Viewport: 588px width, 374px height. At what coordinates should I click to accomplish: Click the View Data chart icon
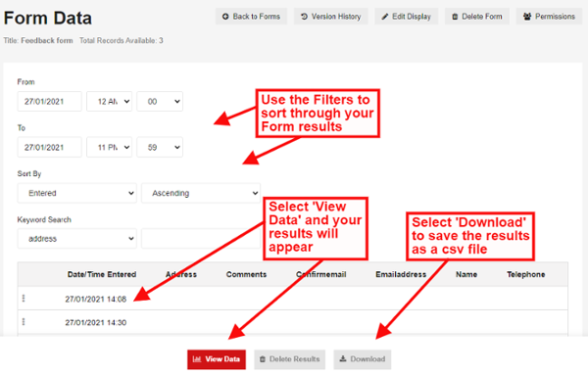197,359
